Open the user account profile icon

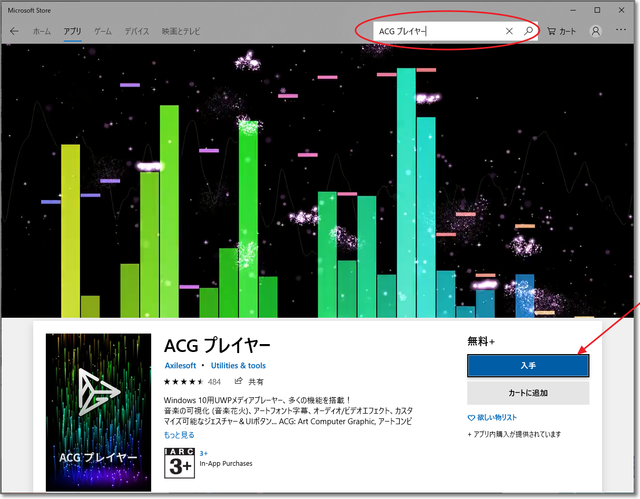(x=596, y=31)
